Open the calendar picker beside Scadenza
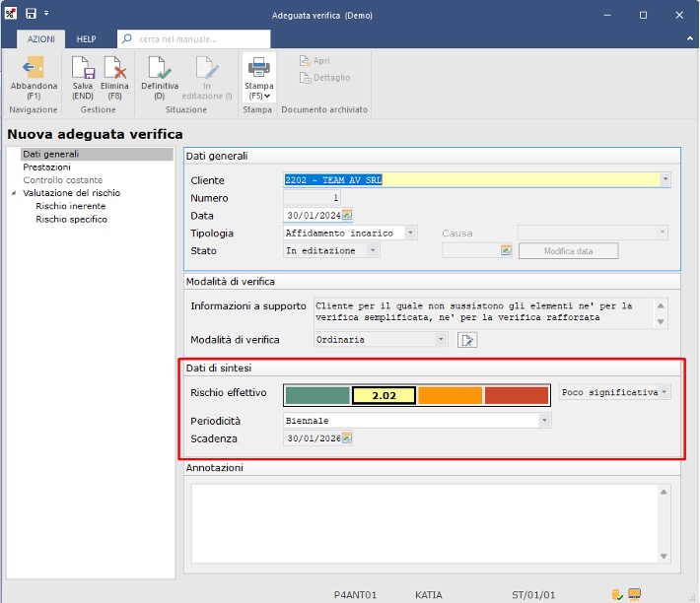The width and height of the screenshot is (700, 603). (347, 438)
